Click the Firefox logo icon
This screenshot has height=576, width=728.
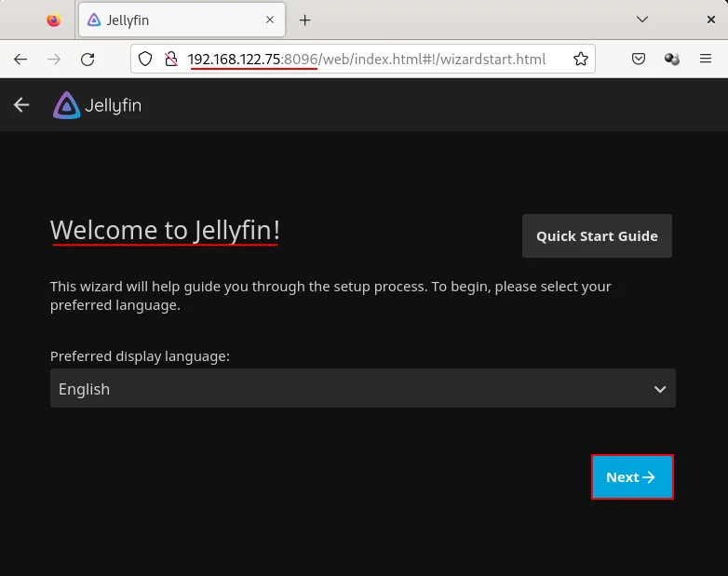53,20
